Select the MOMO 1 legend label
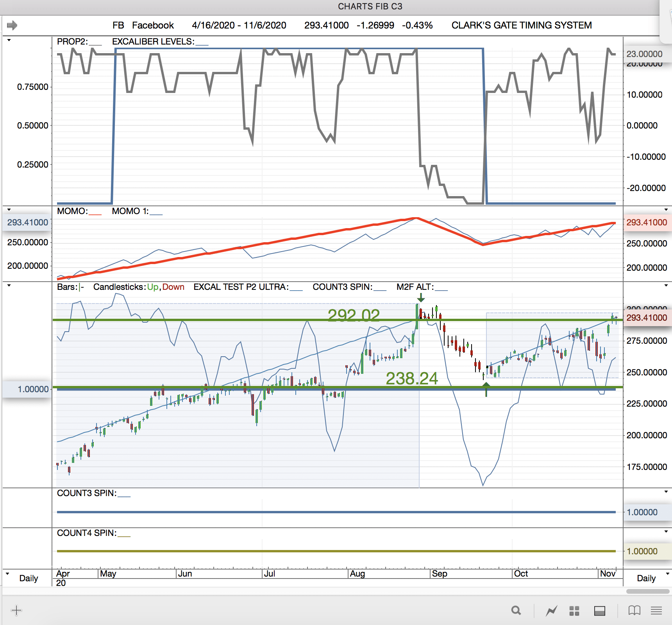This screenshot has height=625, width=672. [x=130, y=211]
